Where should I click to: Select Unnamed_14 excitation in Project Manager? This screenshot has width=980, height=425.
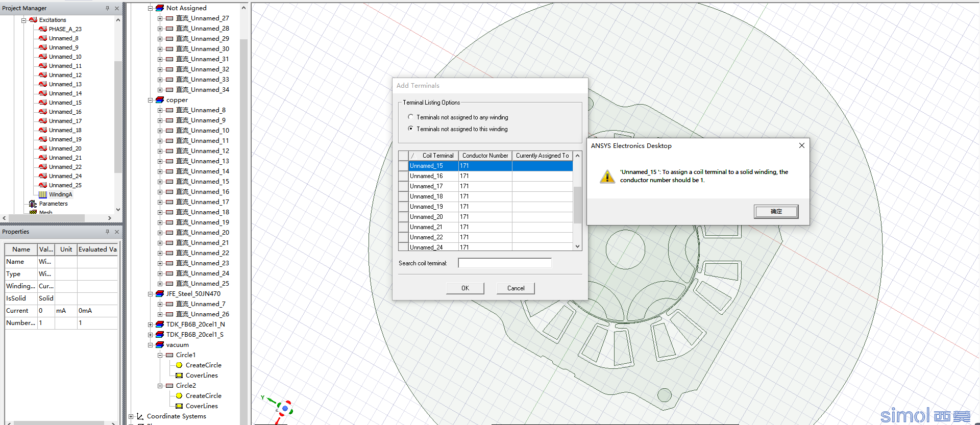(65, 93)
